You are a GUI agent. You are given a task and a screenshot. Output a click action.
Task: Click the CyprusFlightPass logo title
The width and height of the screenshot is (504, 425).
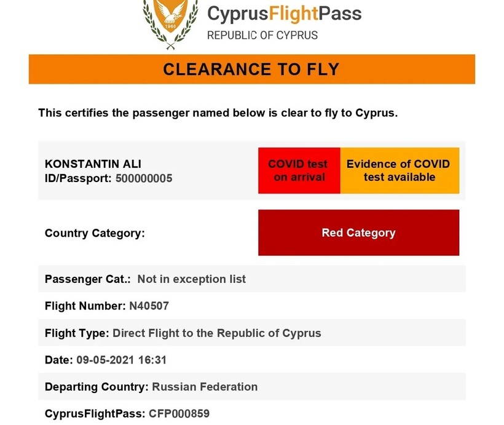(284, 13)
